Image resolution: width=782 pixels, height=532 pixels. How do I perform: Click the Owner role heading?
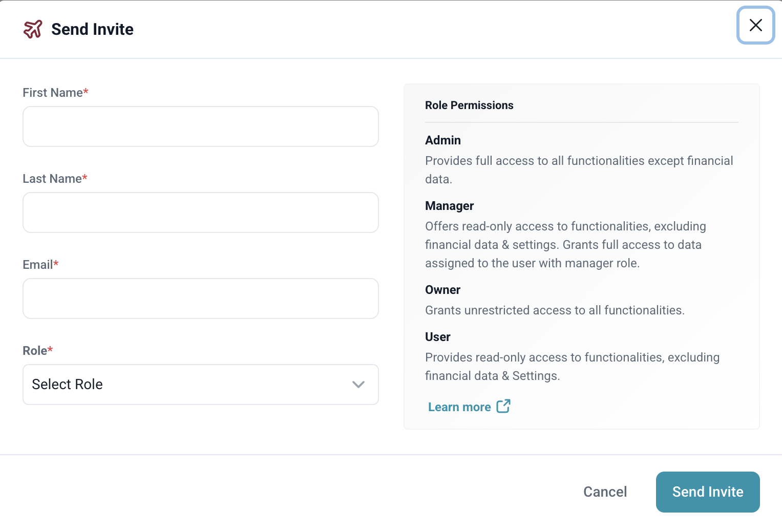(x=442, y=290)
